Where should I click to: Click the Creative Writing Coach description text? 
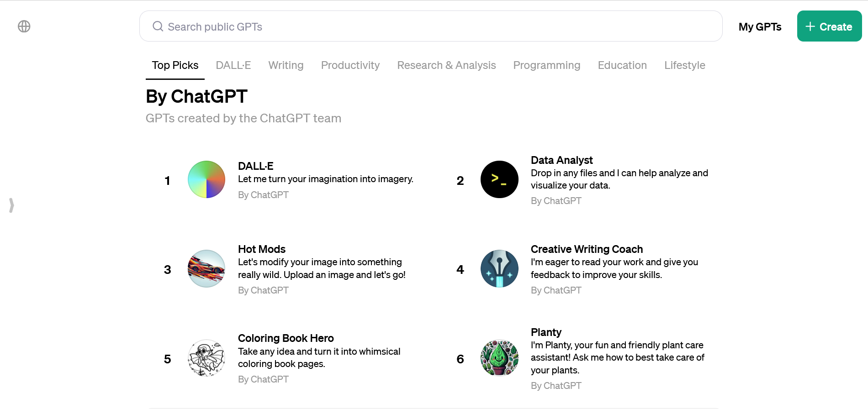click(614, 268)
